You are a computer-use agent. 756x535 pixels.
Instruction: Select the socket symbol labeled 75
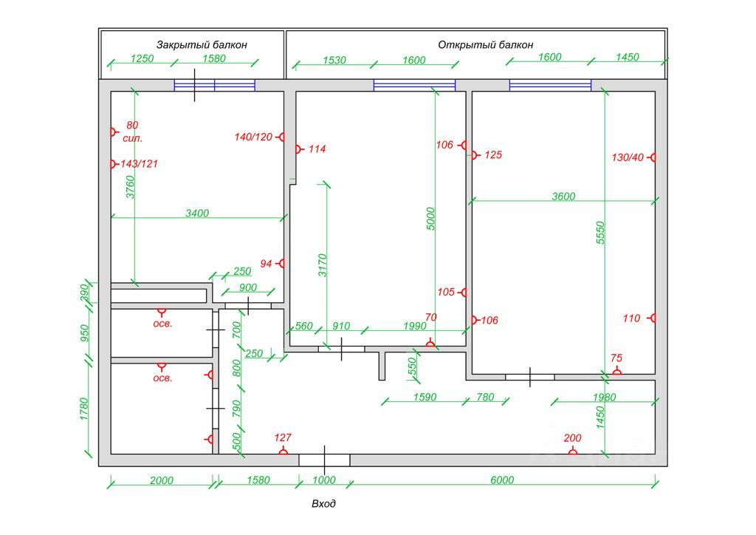click(616, 371)
